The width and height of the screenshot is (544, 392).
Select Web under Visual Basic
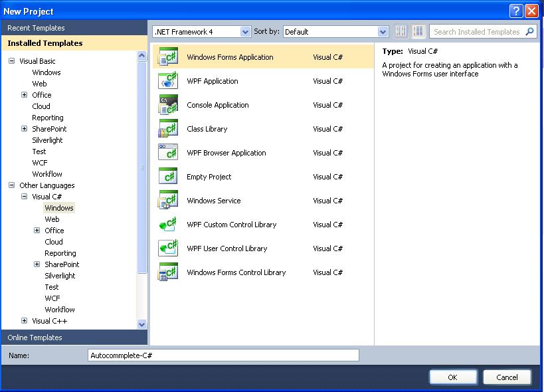pos(39,84)
